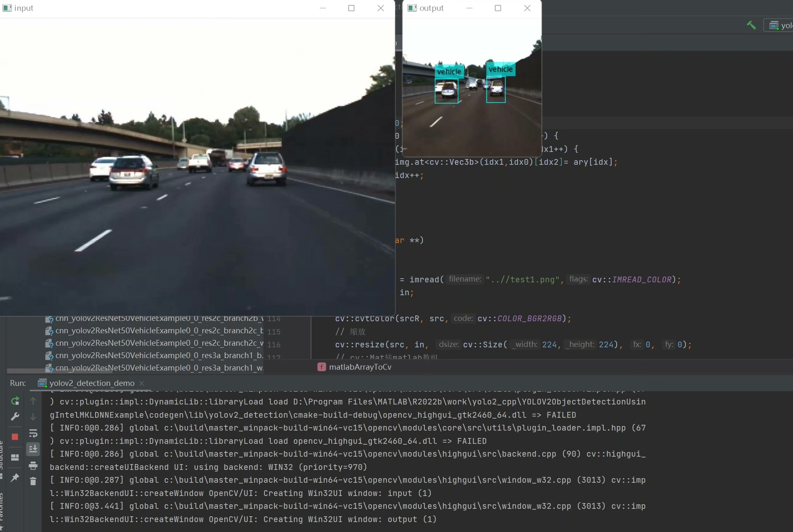Close the yolov2_detection_demo Run tab
This screenshot has width=793, height=532.
142,383
